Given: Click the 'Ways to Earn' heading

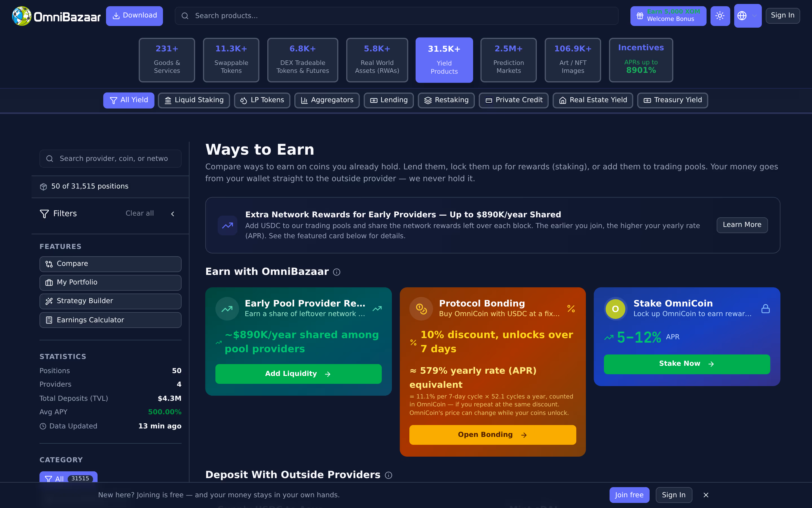Looking at the screenshot, I should pyautogui.click(x=260, y=150).
